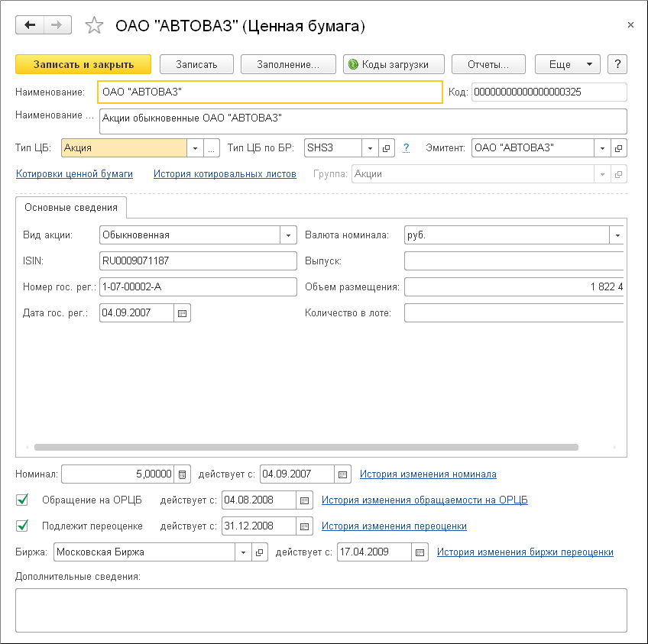The height and width of the screenshot is (644, 648).
Task: Click the ellipsis button next to Тип ЦБ
Action: click(211, 148)
